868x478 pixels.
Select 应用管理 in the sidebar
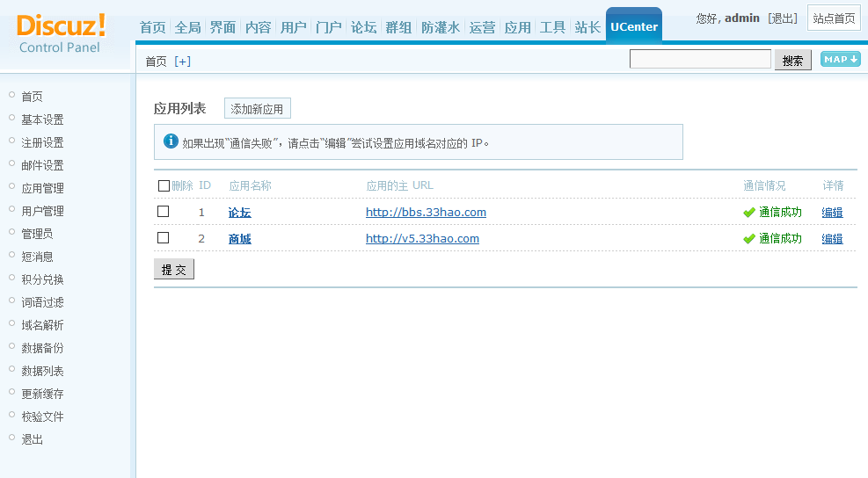point(42,188)
